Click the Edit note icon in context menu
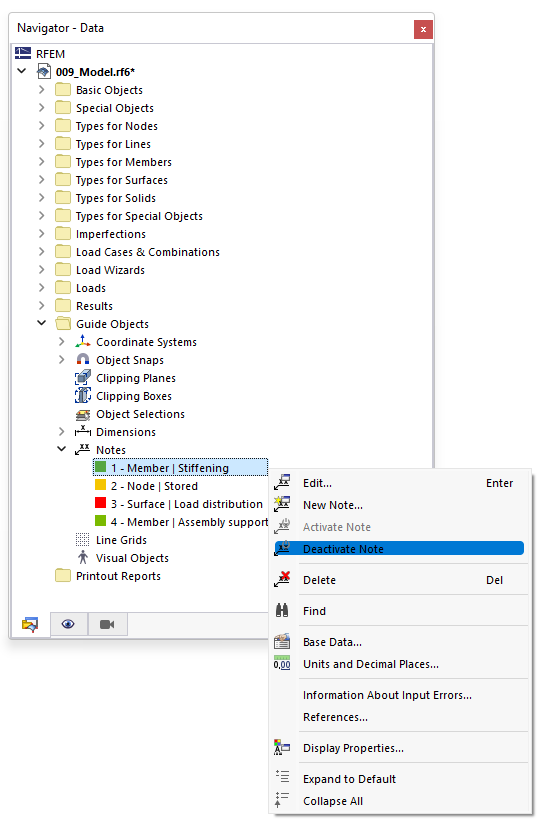 [282, 482]
